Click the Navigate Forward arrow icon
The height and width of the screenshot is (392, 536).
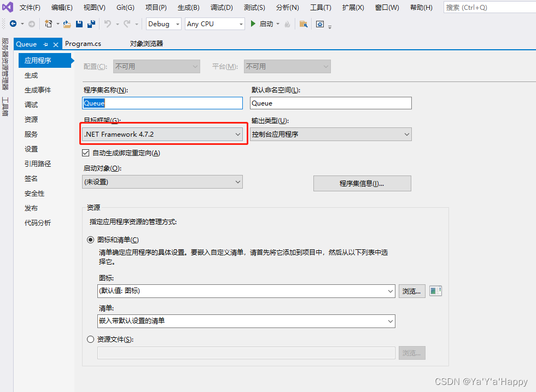[x=32, y=24]
